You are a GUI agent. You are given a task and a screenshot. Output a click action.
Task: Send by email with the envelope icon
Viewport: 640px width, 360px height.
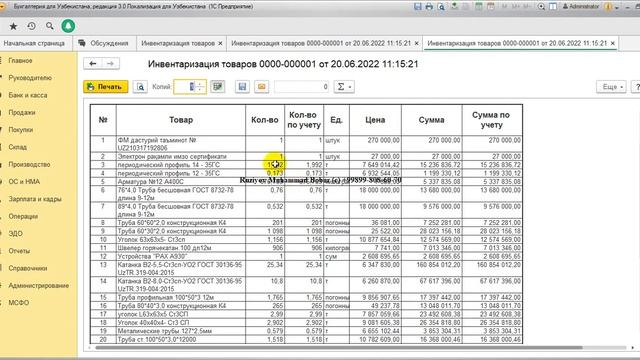click(262, 87)
